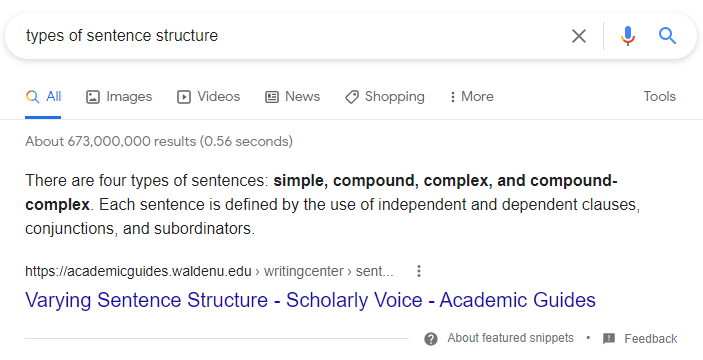Switch to the All results tab
This screenshot has width=703, height=360.
coord(43,97)
